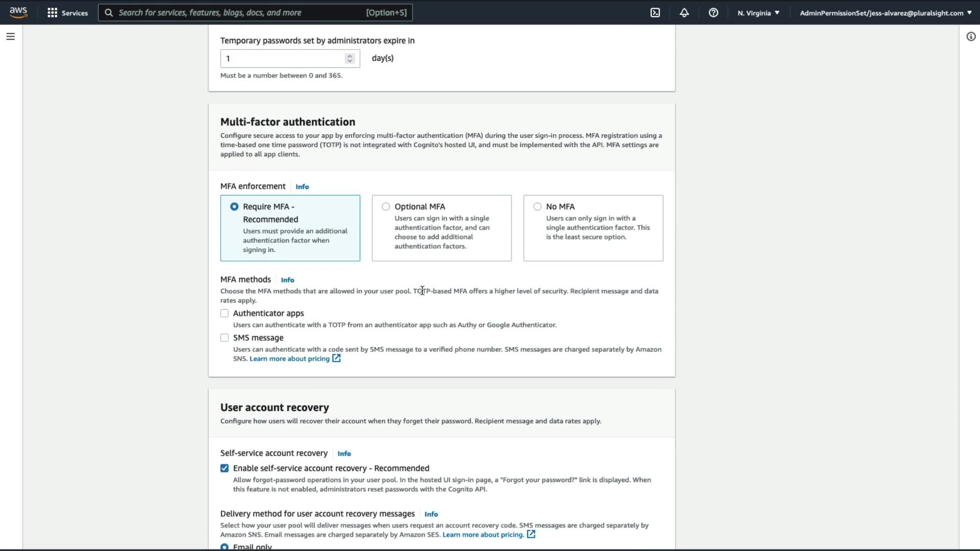Viewport: 980px width, 551px height.
Task: Launch the CloudShell terminal icon
Action: click(655, 13)
